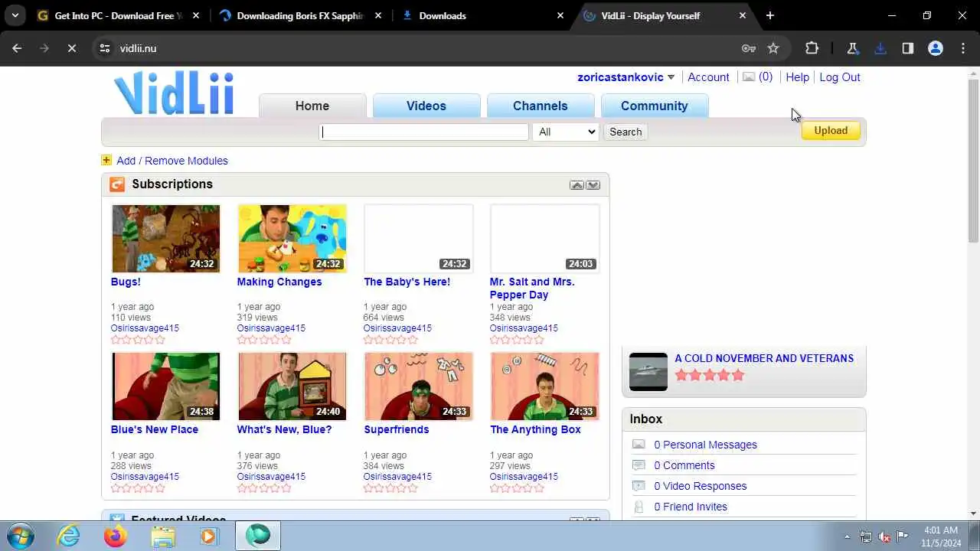Open Mr. Salt and Mrs. Pepper Day link
Image resolution: width=980 pixels, height=551 pixels.
[x=532, y=288]
